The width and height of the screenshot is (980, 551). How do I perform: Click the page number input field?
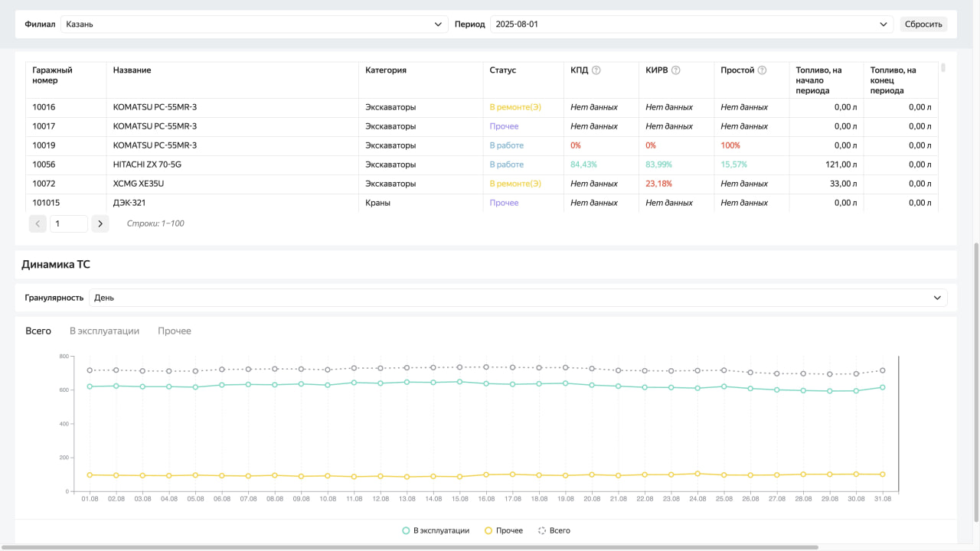(68, 223)
